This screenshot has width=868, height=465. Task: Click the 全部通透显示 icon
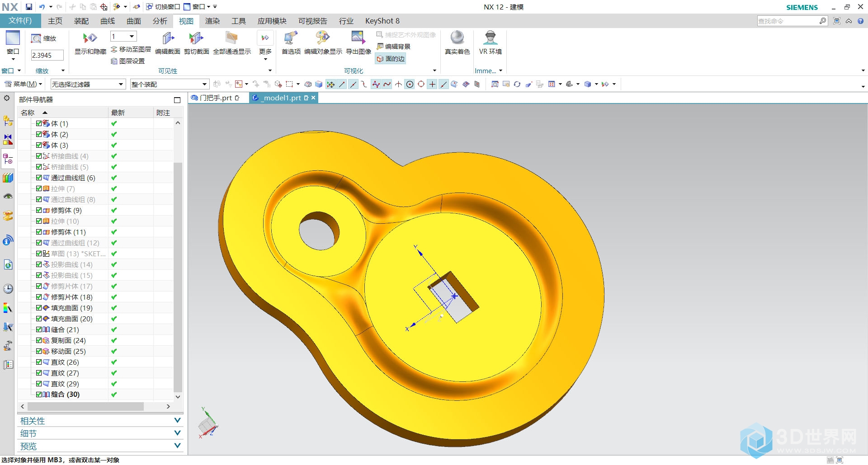click(231, 38)
